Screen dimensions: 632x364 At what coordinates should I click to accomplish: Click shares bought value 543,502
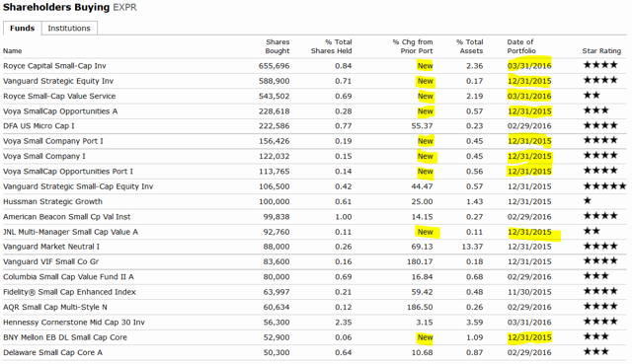[275, 97]
